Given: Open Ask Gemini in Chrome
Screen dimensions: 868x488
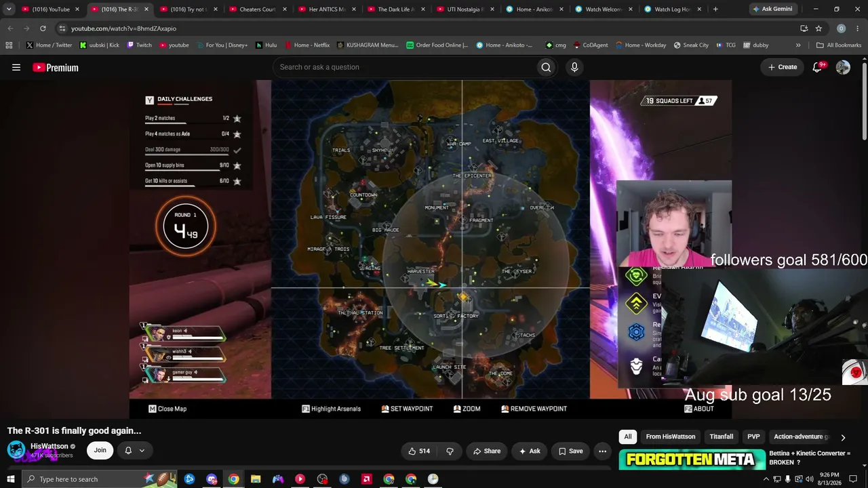Looking at the screenshot, I should click(x=772, y=9).
